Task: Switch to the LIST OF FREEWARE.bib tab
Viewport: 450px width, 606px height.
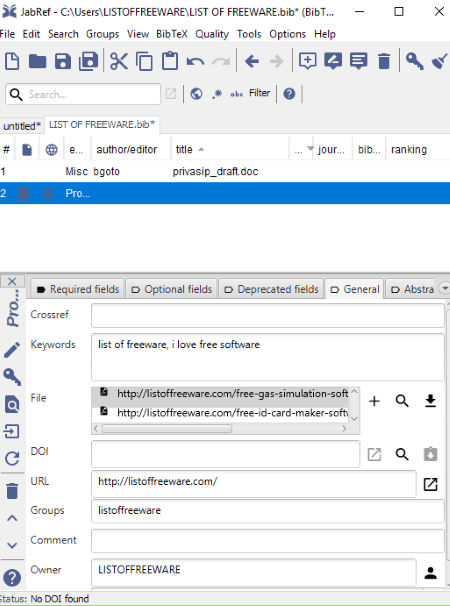Action: tap(102, 125)
